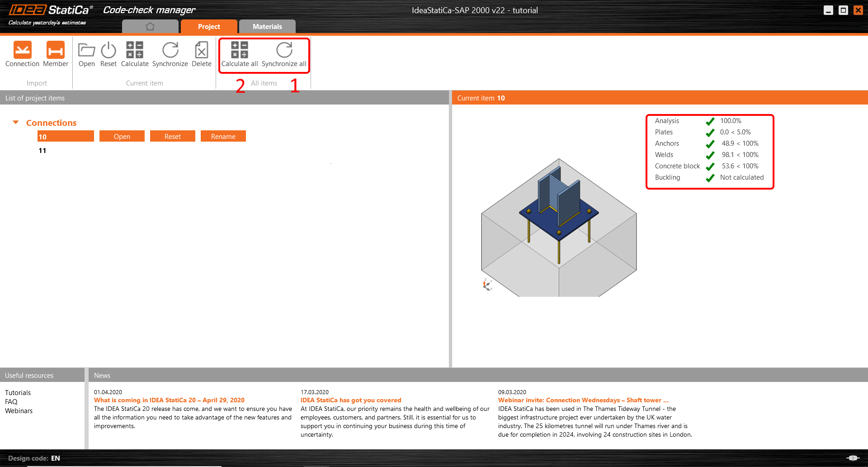Close the Code-check manager window

point(858,10)
